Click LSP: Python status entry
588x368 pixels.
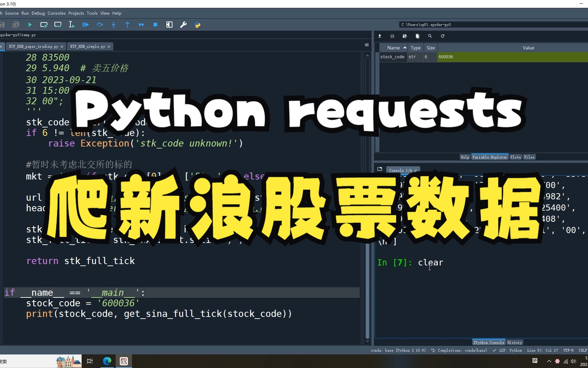click(507, 350)
